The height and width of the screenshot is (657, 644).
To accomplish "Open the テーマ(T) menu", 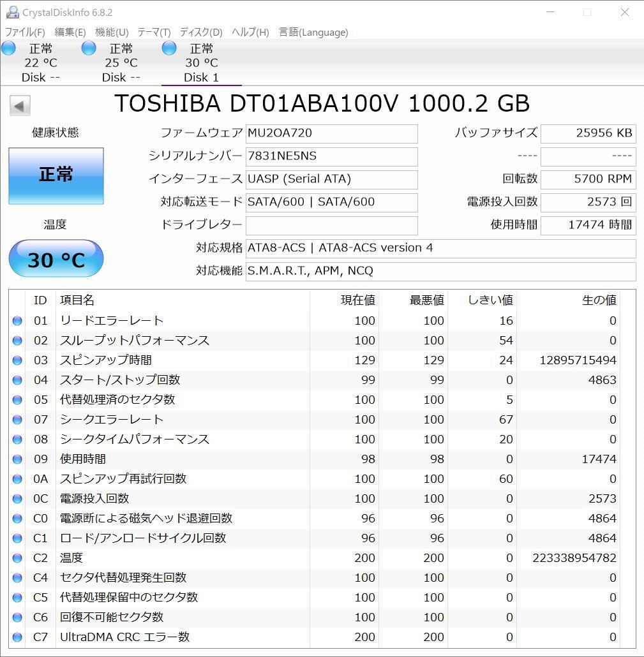I will click(154, 33).
